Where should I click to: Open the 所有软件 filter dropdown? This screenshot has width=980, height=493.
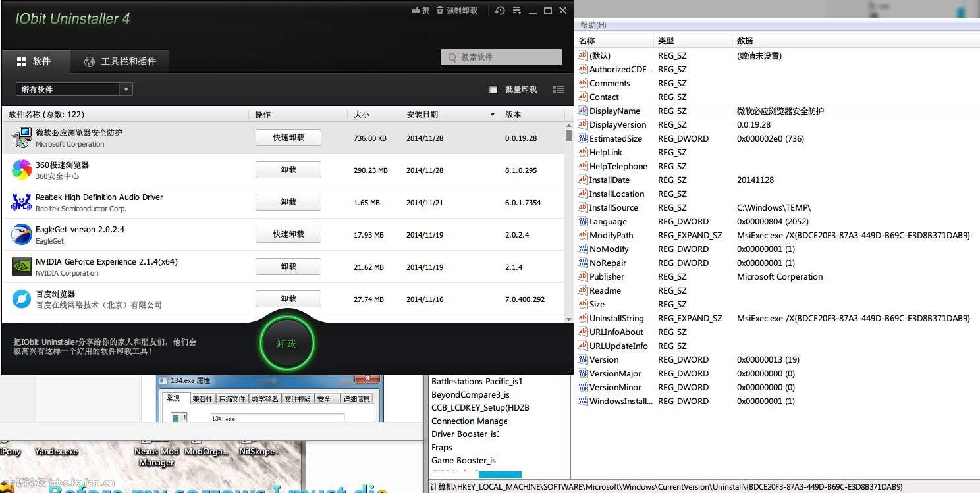[74, 90]
